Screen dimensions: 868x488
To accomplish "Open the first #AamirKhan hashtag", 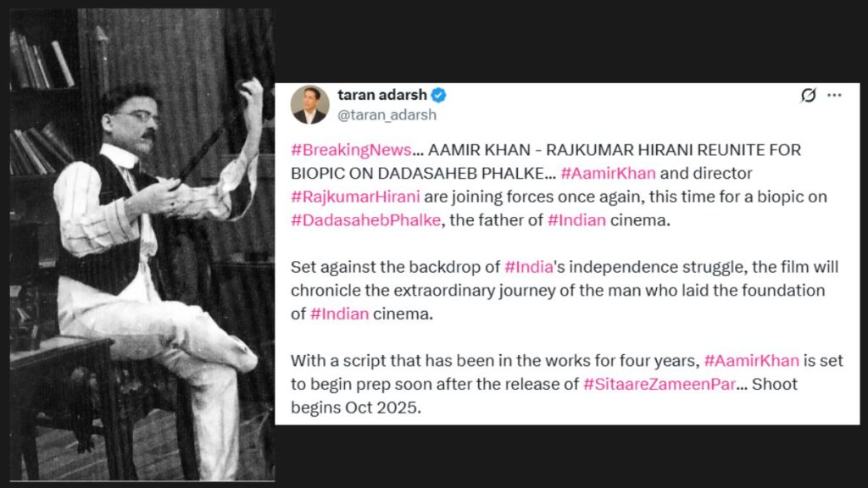I will (608, 173).
